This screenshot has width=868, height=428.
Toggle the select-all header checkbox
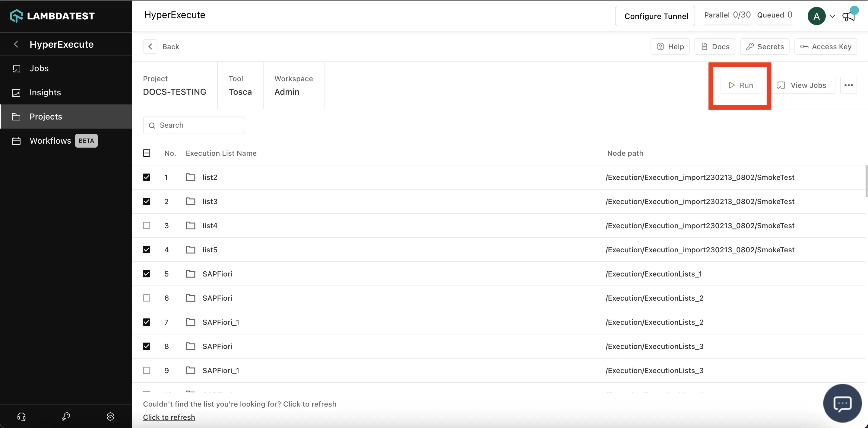click(x=147, y=153)
